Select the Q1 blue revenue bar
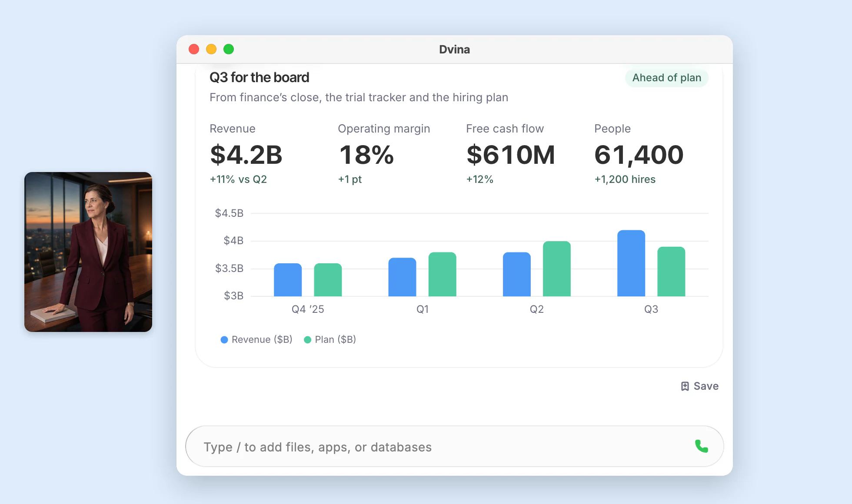This screenshot has height=504, width=852. (x=402, y=277)
